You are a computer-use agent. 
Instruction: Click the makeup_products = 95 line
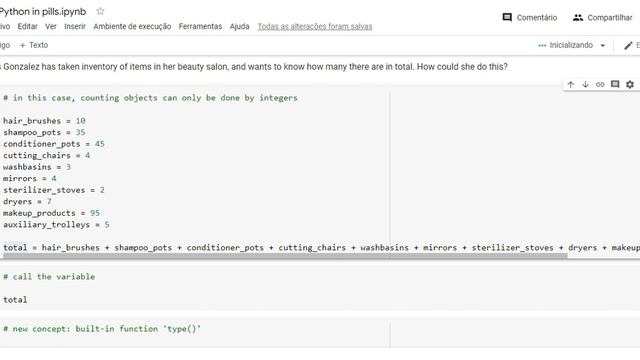[51, 213]
